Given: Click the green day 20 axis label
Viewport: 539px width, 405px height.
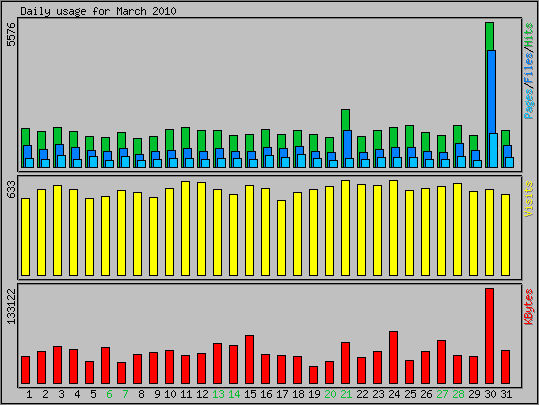Looking at the screenshot, I should [x=330, y=394].
